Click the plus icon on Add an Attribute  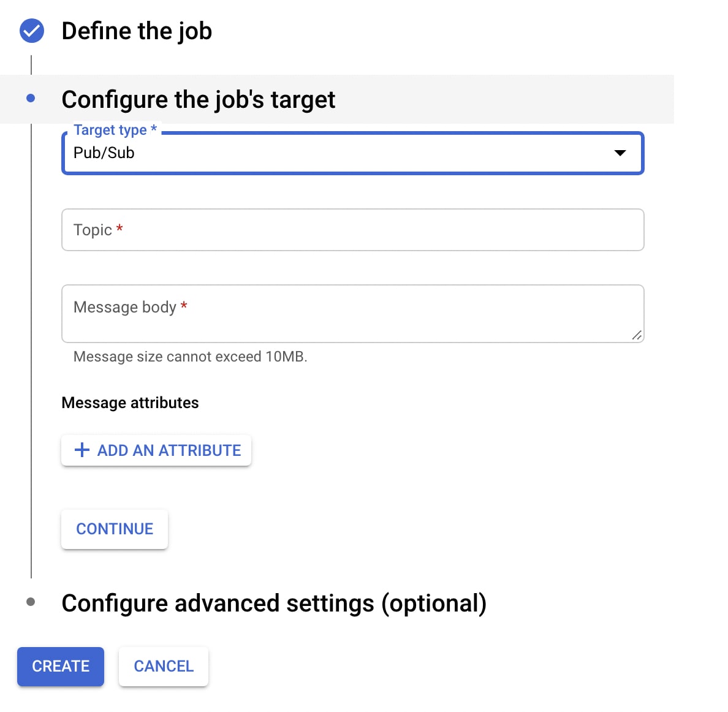82,450
